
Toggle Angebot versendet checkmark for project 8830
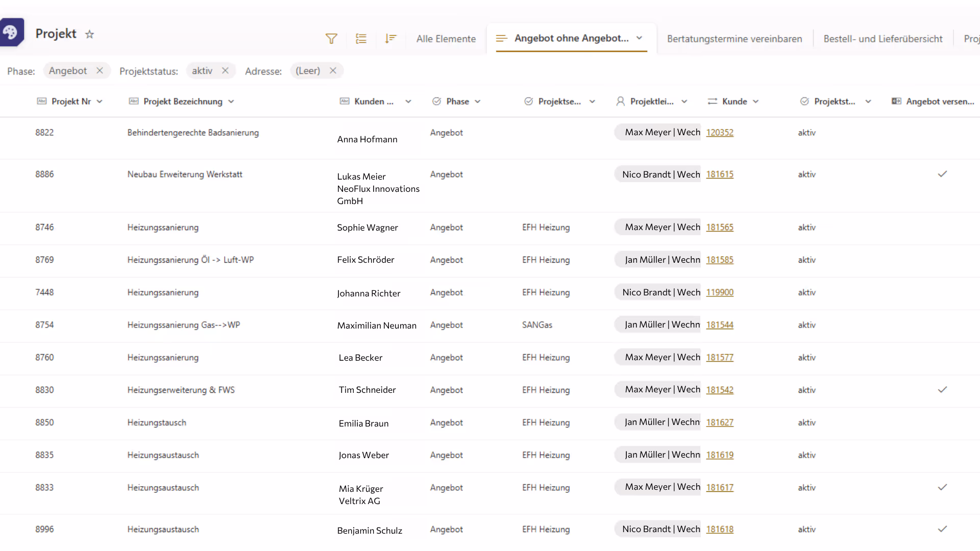942,390
